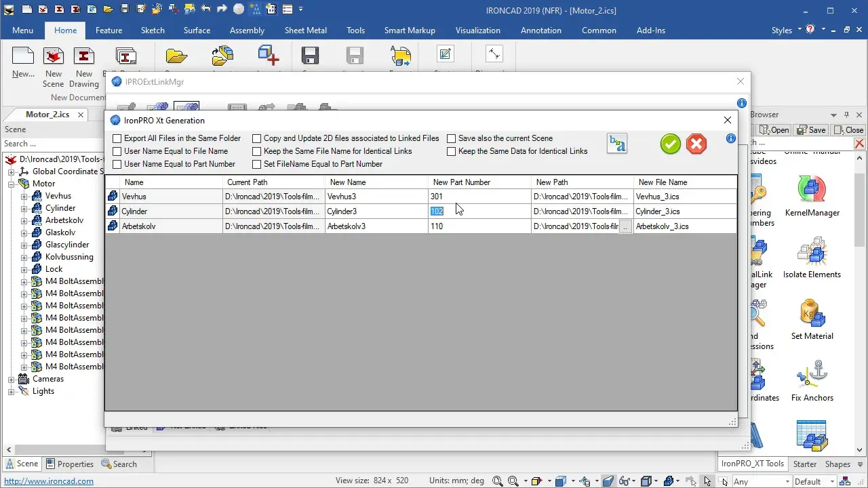This screenshot has width=868, height=488.
Task: Select the 'Vevhus_3.ics' file name cell
Action: tap(685, 197)
